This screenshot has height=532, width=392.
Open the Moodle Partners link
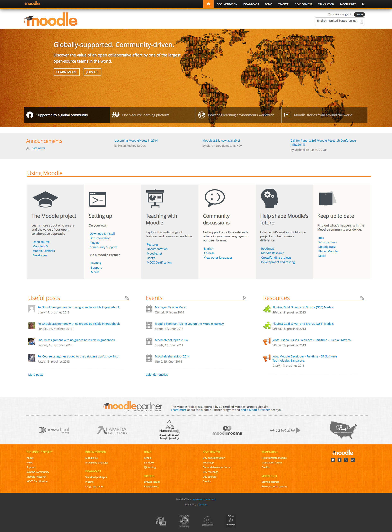pos(44,251)
